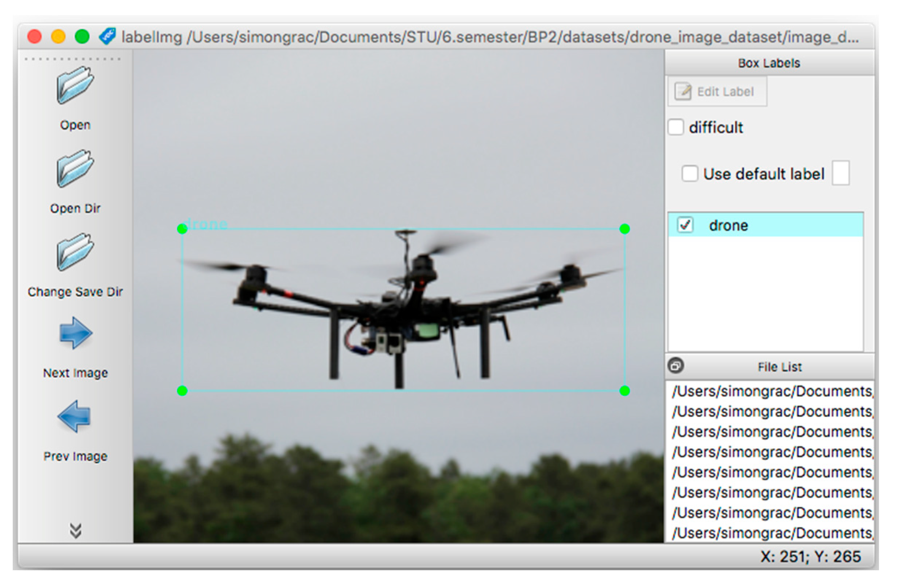Click bottom-right vertex of drone bounding box
This screenshot has height=588, width=898.
(625, 391)
